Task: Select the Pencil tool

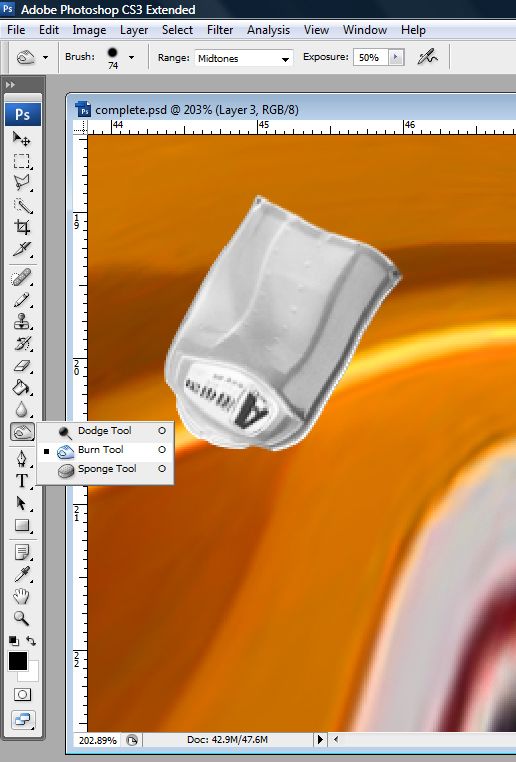Action: (x=22, y=300)
